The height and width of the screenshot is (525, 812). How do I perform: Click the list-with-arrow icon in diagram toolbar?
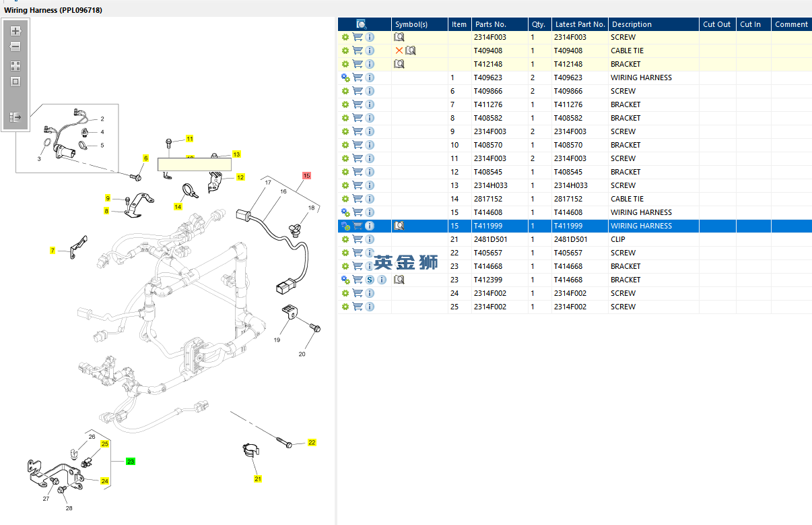tap(15, 117)
